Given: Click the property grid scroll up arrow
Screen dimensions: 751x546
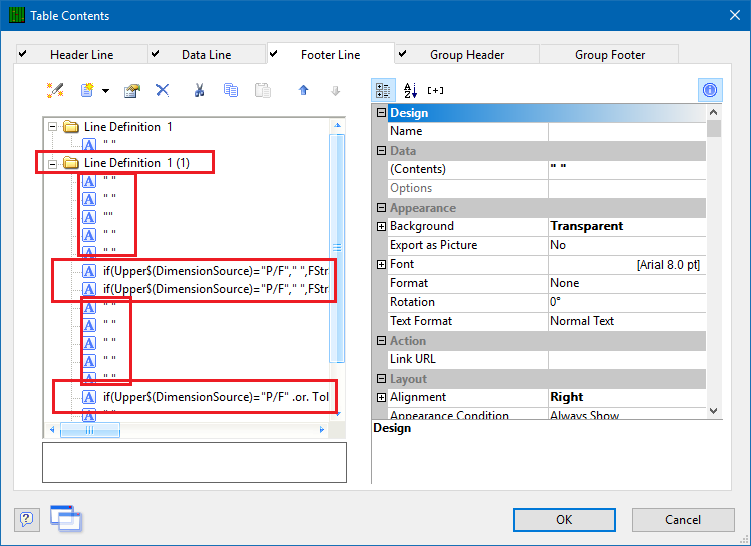Looking at the screenshot, I should (714, 112).
